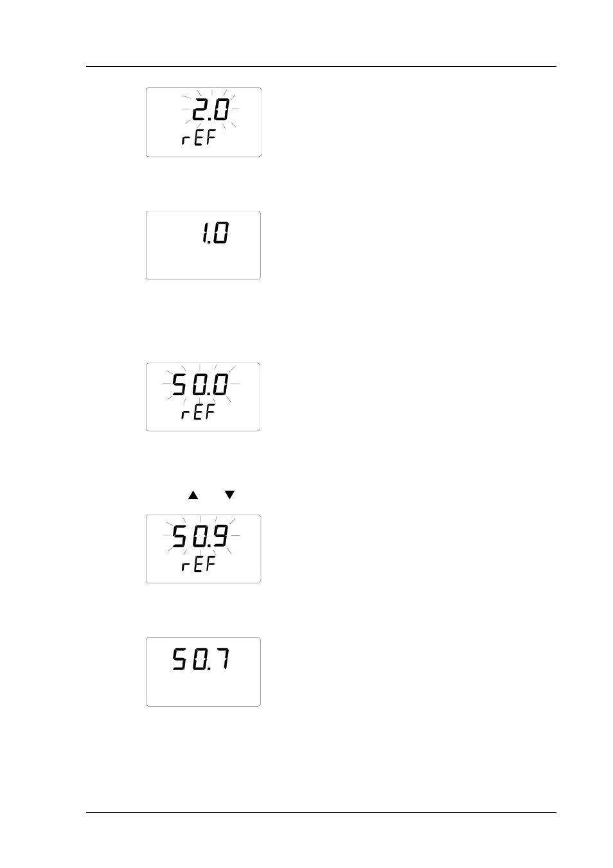Click the up arrow triangle icon
Image resolution: width=613 pixels, height=868 pixels.
(x=193, y=495)
